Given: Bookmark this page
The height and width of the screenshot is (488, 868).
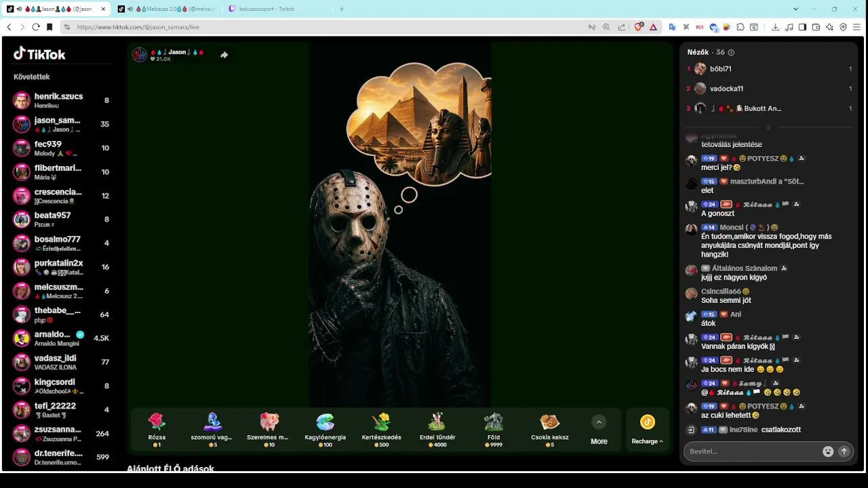Looking at the screenshot, I should click(50, 27).
